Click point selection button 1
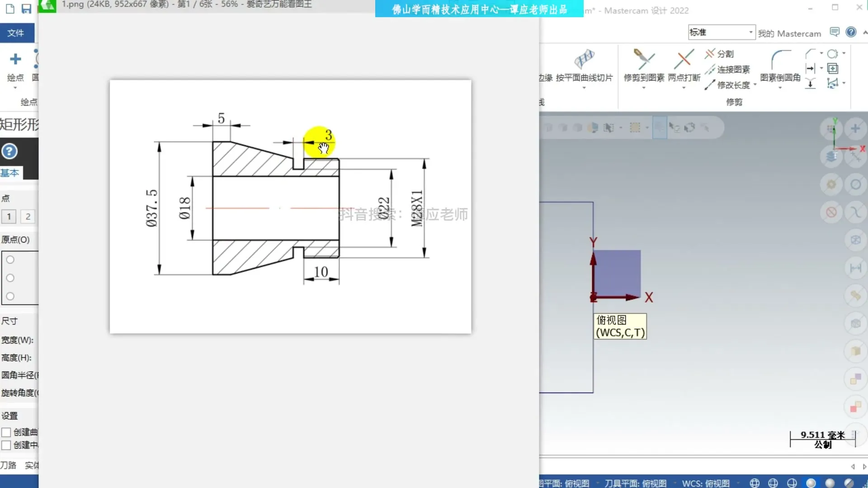868x488 pixels. (x=9, y=216)
